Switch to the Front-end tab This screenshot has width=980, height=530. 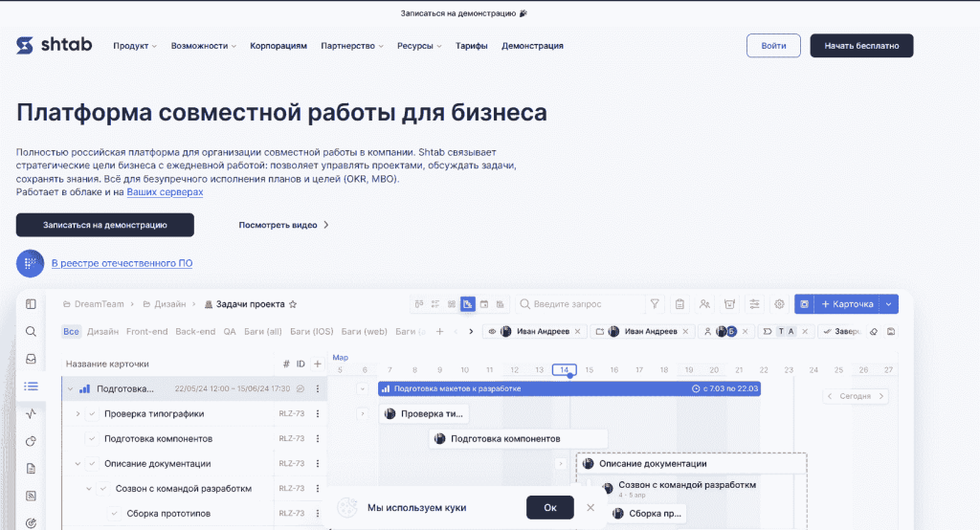pyautogui.click(x=146, y=332)
